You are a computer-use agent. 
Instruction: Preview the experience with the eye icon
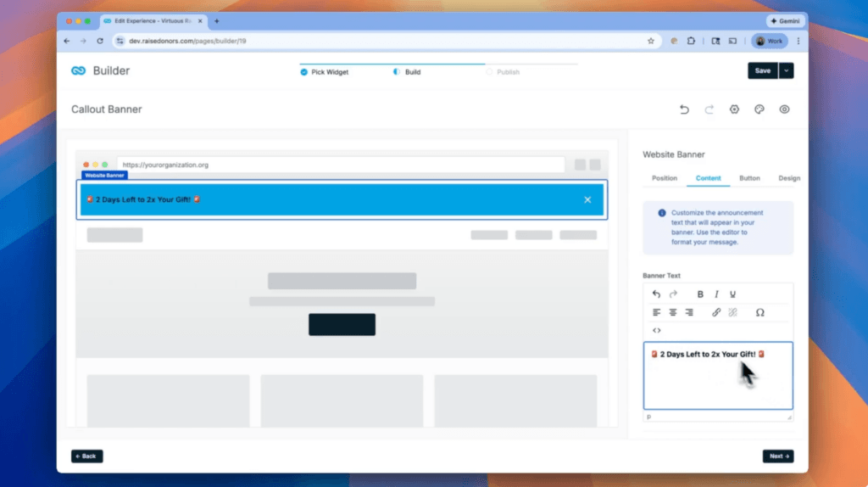point(784,109)
